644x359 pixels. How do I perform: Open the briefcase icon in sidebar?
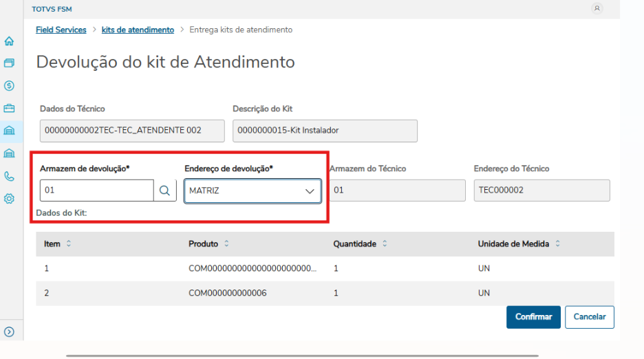point(9,108)
